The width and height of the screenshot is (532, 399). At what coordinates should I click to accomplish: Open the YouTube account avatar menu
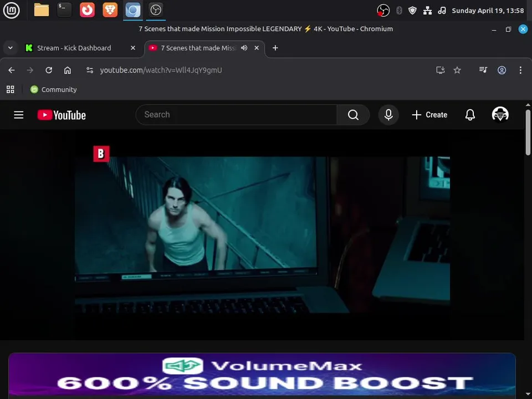tap(500, 114)
